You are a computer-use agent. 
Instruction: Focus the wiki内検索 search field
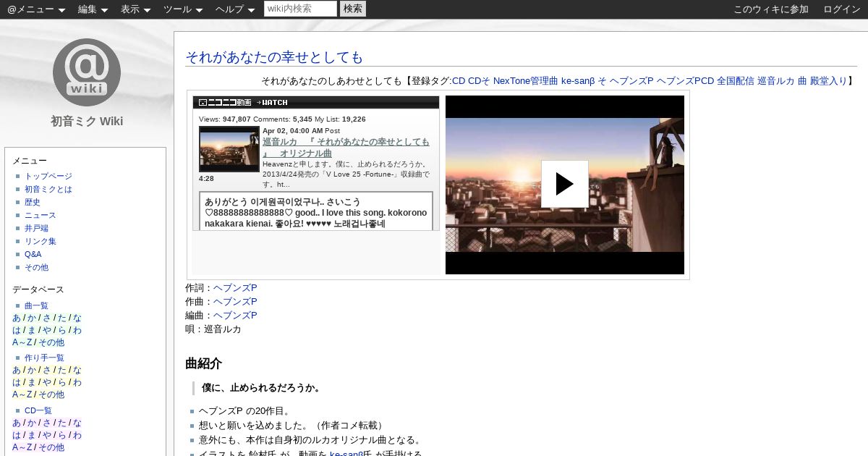[x=300, y=9]
